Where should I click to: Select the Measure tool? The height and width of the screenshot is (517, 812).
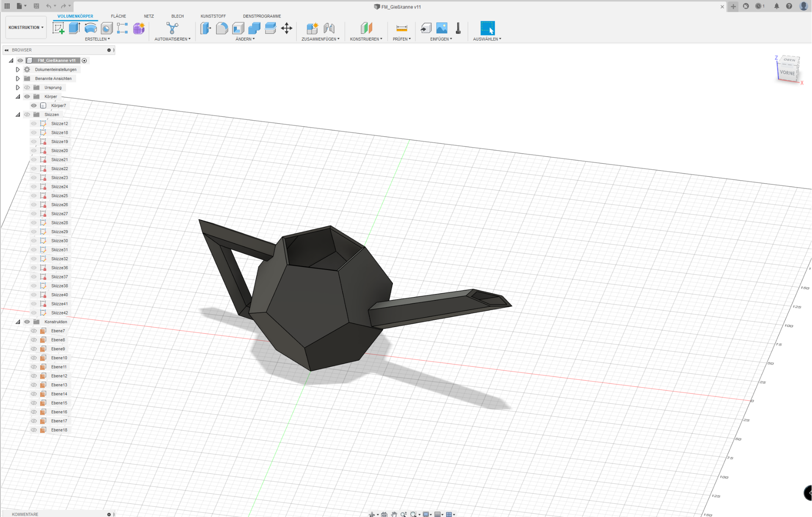coord(402,28)
